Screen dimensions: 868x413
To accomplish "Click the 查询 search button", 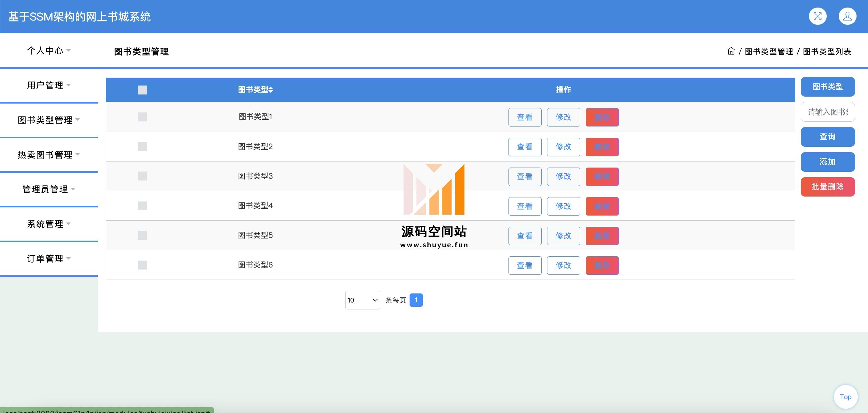I will [x=828, y=137].
